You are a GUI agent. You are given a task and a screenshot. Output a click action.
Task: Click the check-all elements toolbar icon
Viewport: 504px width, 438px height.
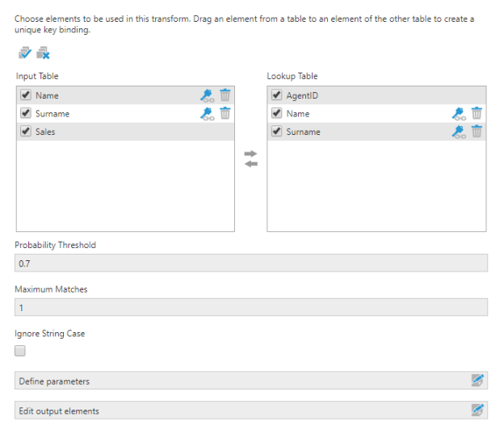(x=25, y=53)
